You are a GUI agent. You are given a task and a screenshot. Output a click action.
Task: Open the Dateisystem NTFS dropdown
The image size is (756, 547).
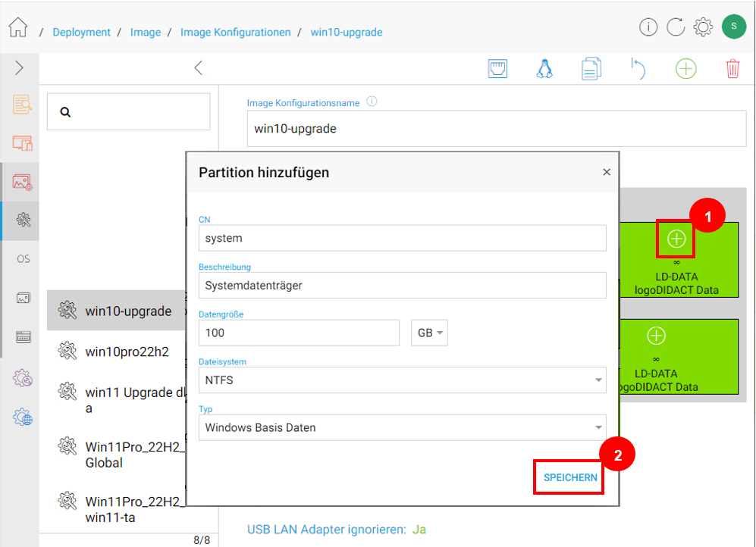point(402,380)
